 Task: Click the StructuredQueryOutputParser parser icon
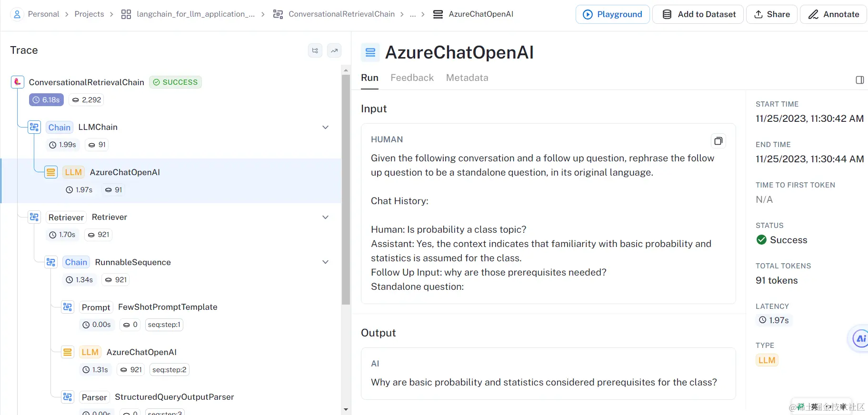click(x=68, y=397)
